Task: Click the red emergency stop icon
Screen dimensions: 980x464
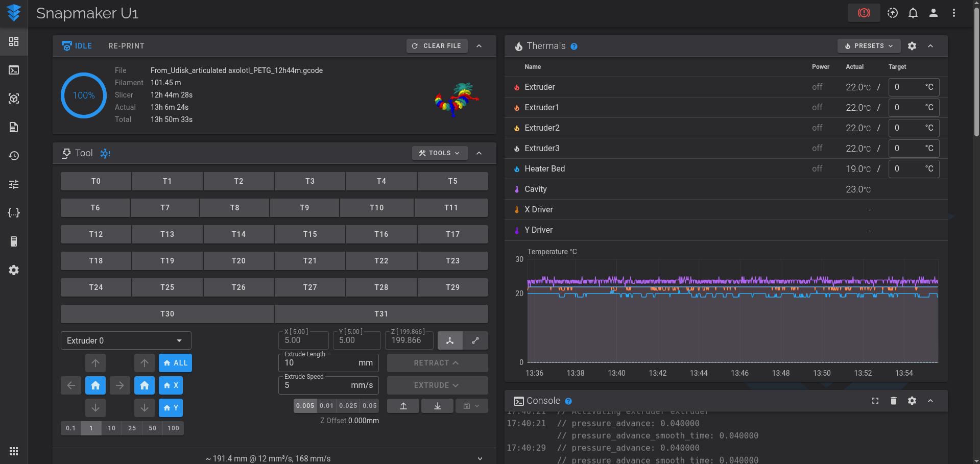Action: point(864,13)
